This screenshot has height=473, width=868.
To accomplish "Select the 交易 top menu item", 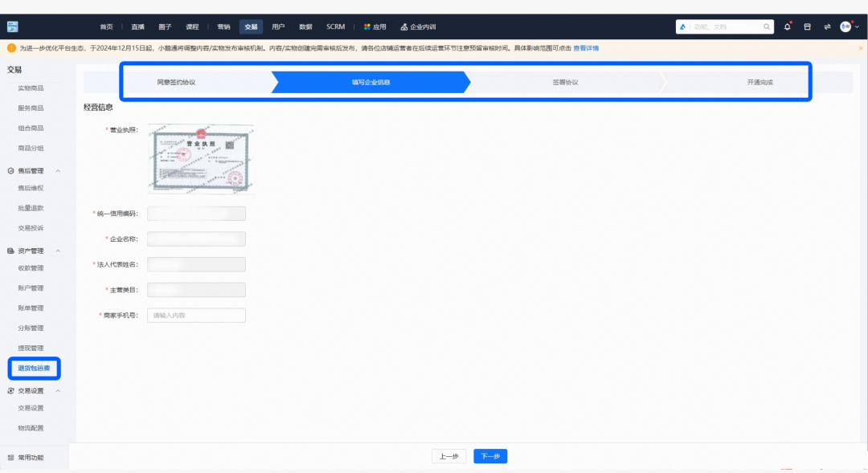I will click(x=252, y=27).
